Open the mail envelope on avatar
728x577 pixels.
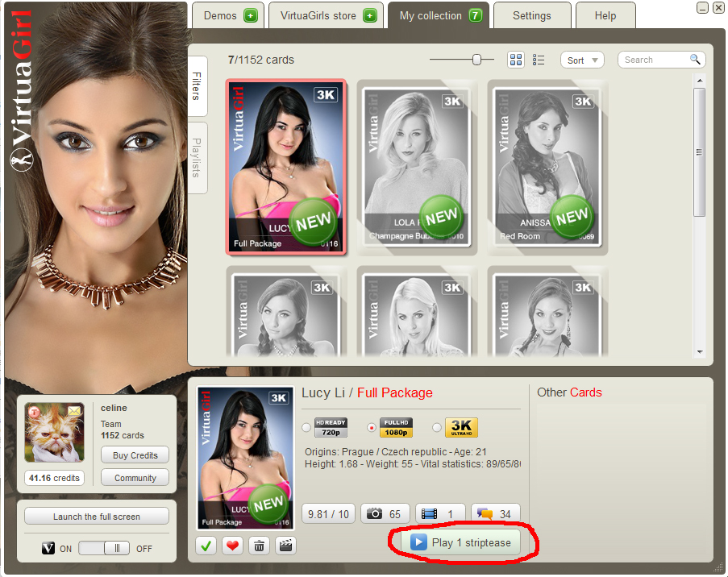(x=74, y=412)
